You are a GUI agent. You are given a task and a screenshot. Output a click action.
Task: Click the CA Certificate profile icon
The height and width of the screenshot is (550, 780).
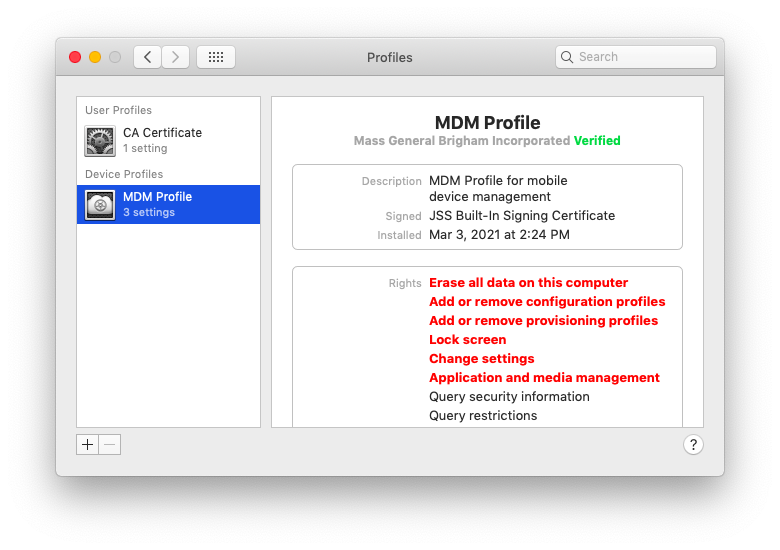point(100,141)
